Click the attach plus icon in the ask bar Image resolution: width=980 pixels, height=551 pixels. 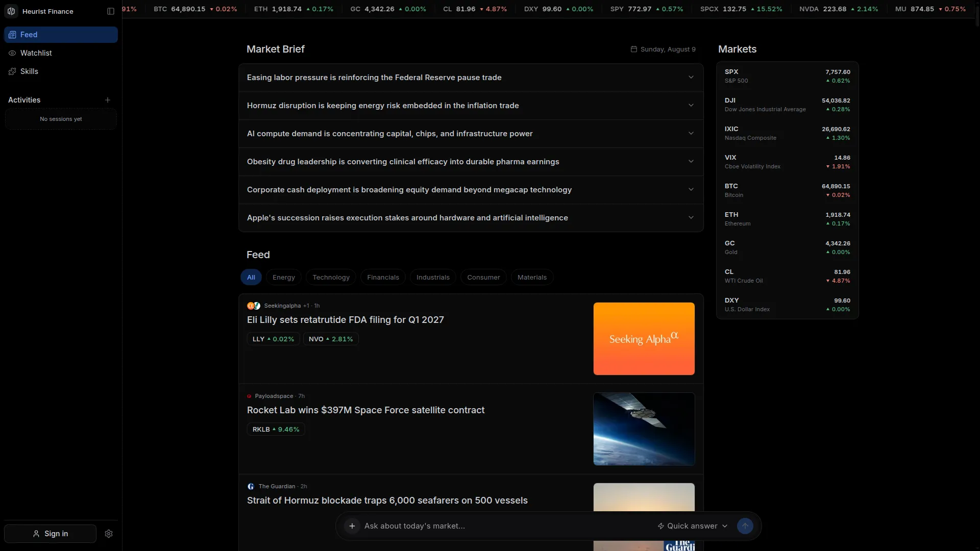(352, 526)
